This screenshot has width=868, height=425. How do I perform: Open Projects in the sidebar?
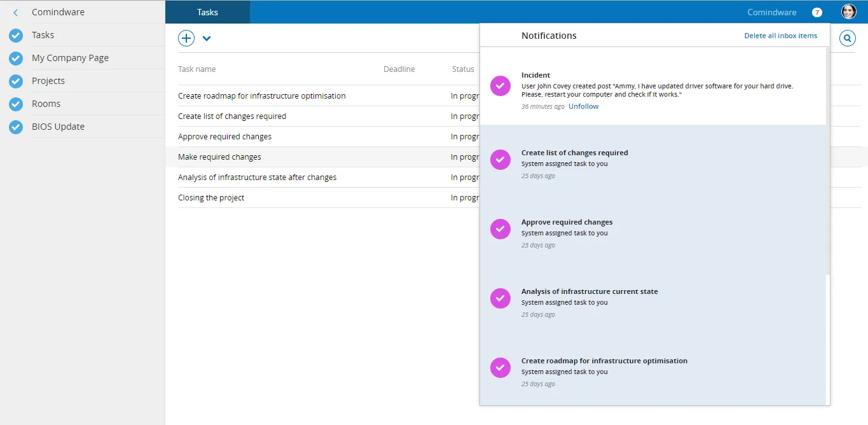point(48,81)
